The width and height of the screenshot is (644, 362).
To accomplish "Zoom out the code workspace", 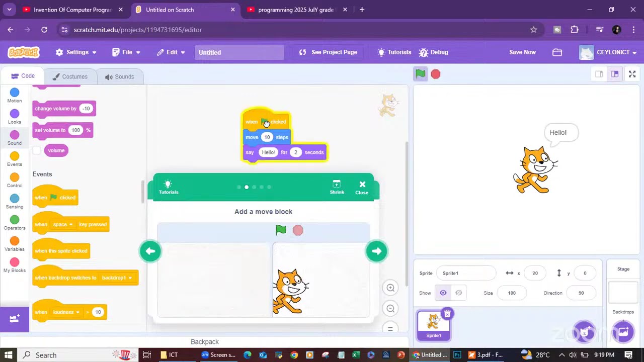I will coord(390,309).
